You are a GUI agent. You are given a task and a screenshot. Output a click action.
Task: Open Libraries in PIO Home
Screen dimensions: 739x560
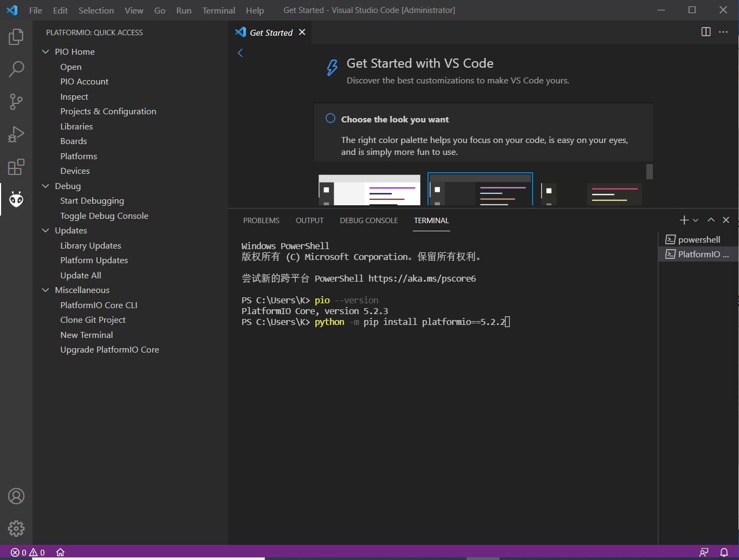point(76,126)
